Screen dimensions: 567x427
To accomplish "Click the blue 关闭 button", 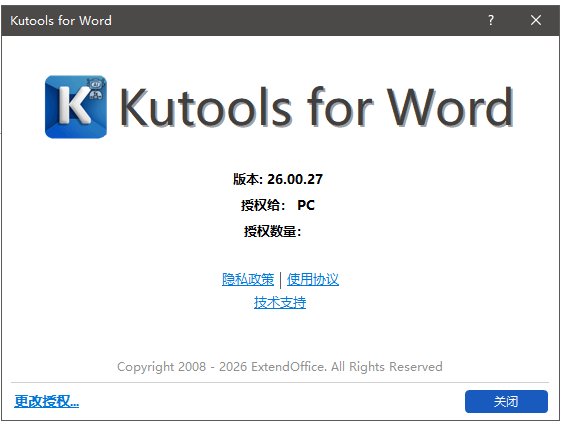I will point(506,401).
